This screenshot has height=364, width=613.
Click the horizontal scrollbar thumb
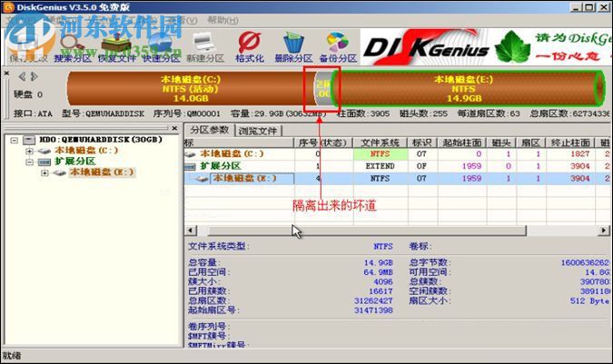pos(368,230)
